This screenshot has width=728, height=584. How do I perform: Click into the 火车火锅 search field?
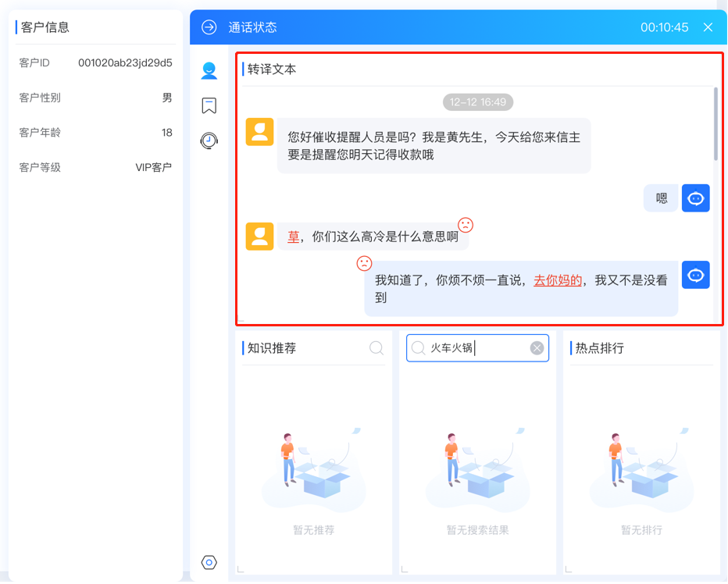477,347
